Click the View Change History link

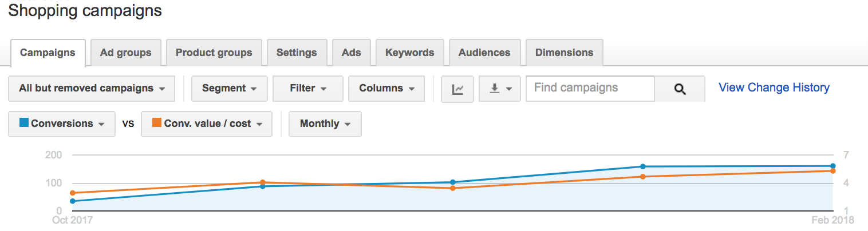(x=774, y=87)
